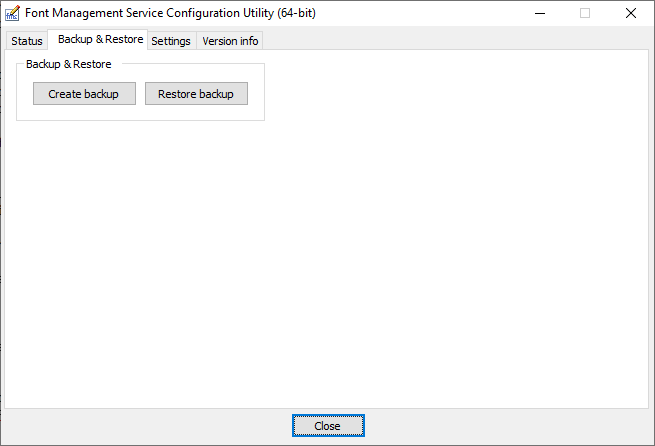The height and width of the screenshot is (446, 655).
Task: Switch to the Status tab
Action: (27, 41)
